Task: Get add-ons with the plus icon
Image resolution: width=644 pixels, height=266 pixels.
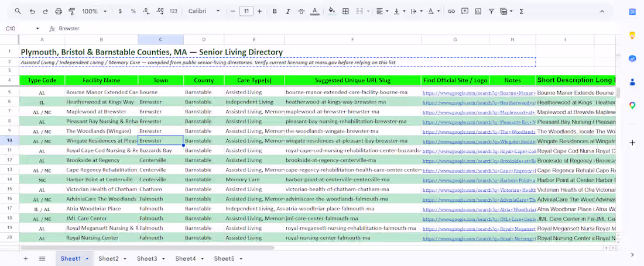Action: coord(632,143)
